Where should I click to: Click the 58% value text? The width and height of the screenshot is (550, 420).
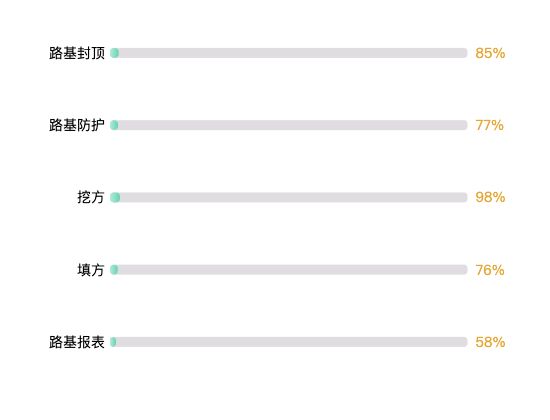tap(490, 342)
